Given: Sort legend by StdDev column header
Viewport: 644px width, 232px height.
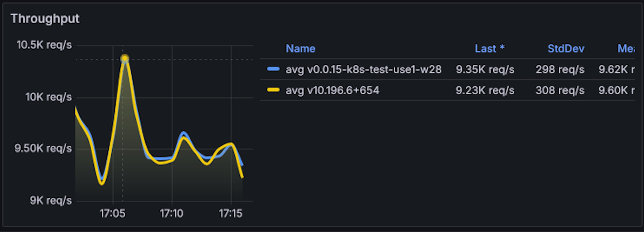Looking at the screenshot, I should click(566, 49).
